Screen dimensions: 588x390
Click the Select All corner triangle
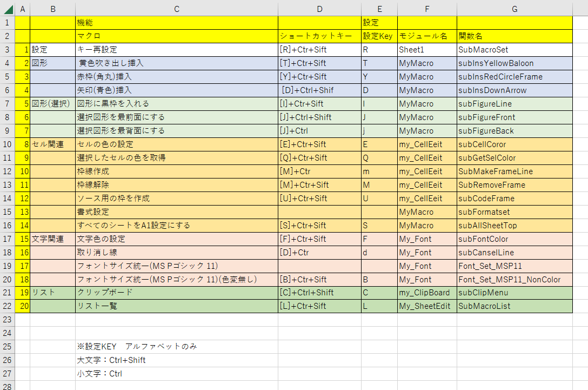tap(8, 9)
